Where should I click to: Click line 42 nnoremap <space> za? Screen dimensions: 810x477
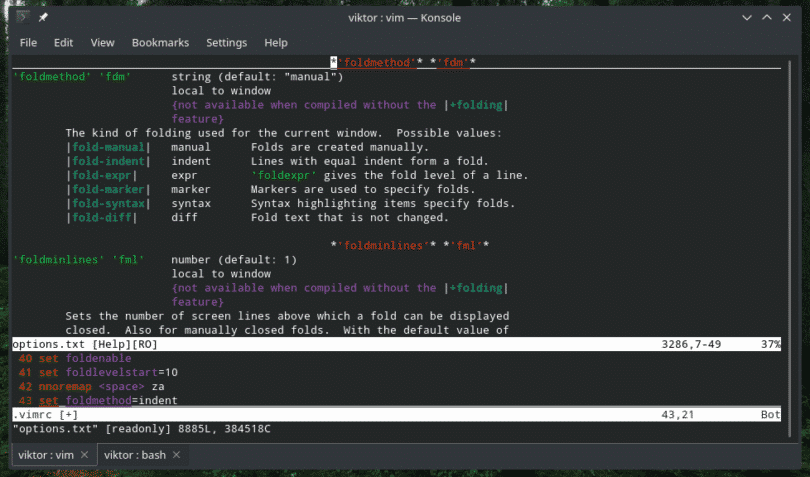point(91,387)
